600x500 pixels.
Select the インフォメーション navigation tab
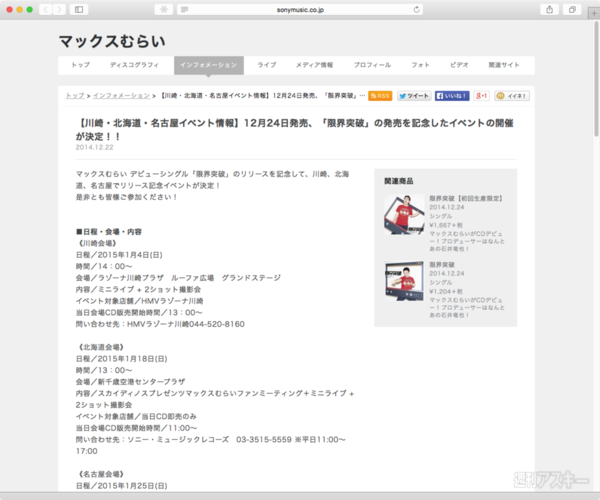(209, 65)
